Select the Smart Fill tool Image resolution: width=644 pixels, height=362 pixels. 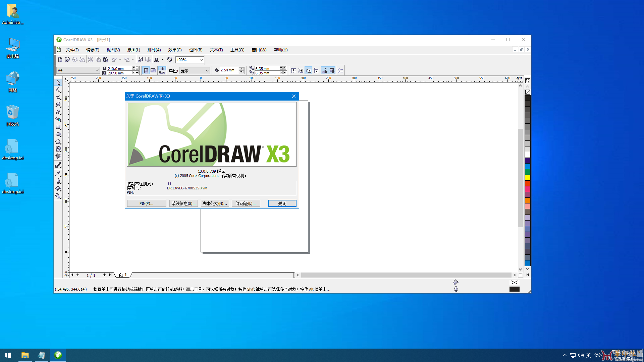pos(58,120)
